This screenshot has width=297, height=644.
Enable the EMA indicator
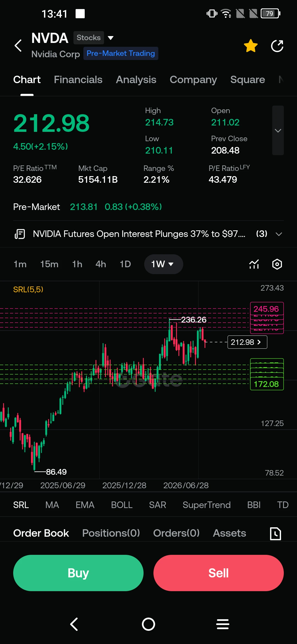coord(85,505)
